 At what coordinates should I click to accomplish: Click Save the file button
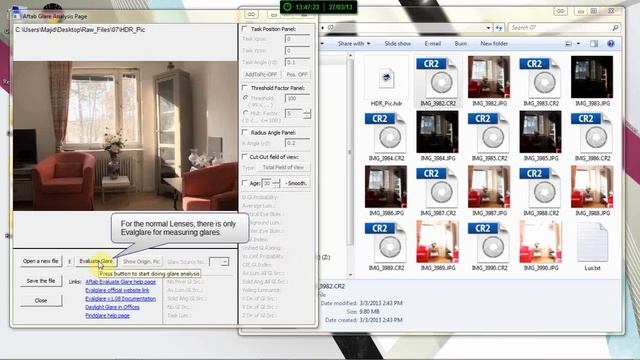coord(41,281)
